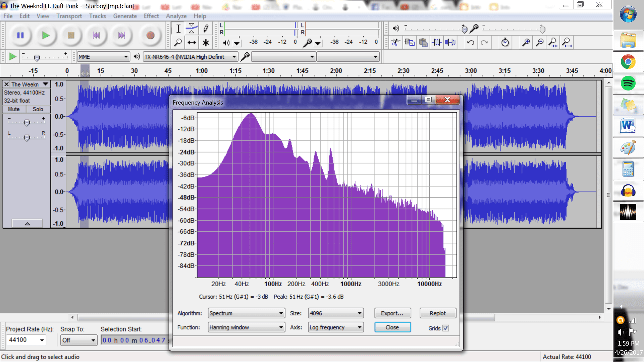Select the Multi-Tool asterisk mode
The image size is (644, 362).
(x=206, y=43)
